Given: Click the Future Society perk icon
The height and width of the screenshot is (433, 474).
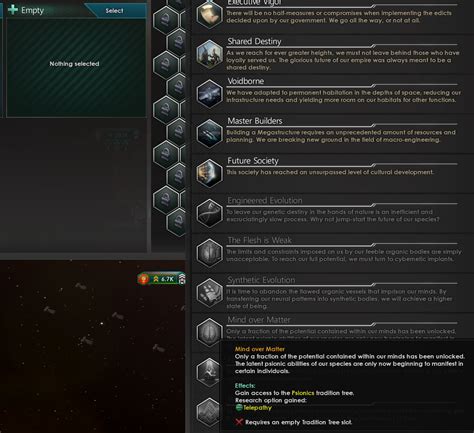Looking at the screenshot, I should [209, 173].
